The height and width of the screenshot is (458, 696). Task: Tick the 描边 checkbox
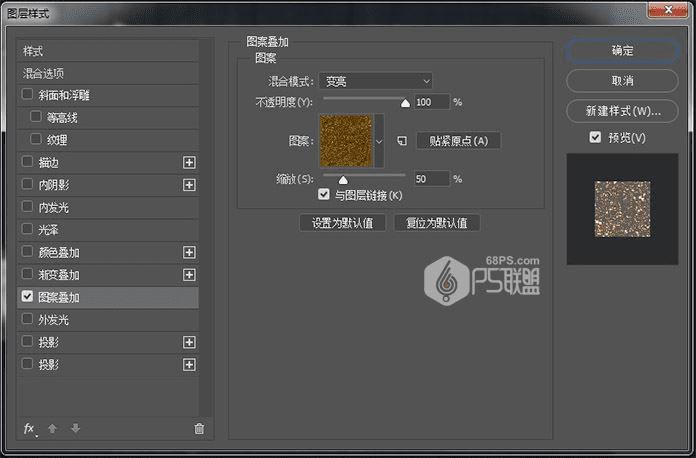(x=27, y=161)
